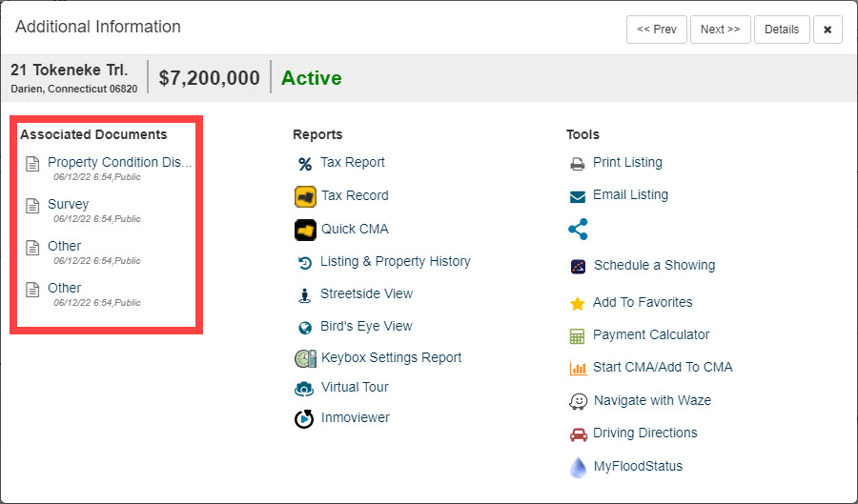
Task: Open the Streetside View link
Action: coord(366,293)
